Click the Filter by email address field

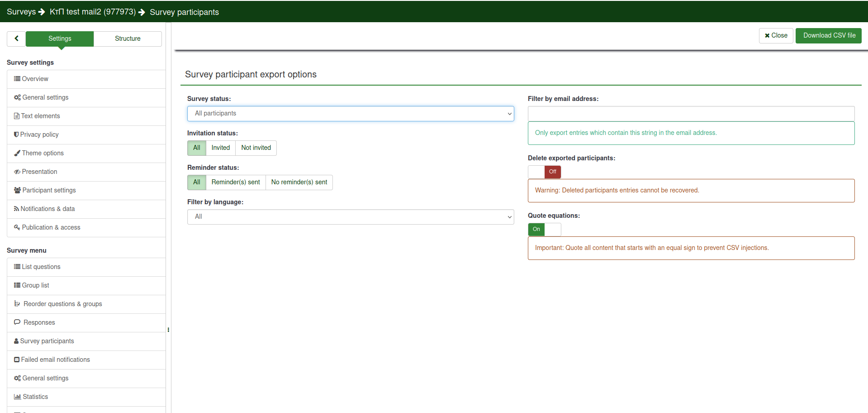point(691,114)
